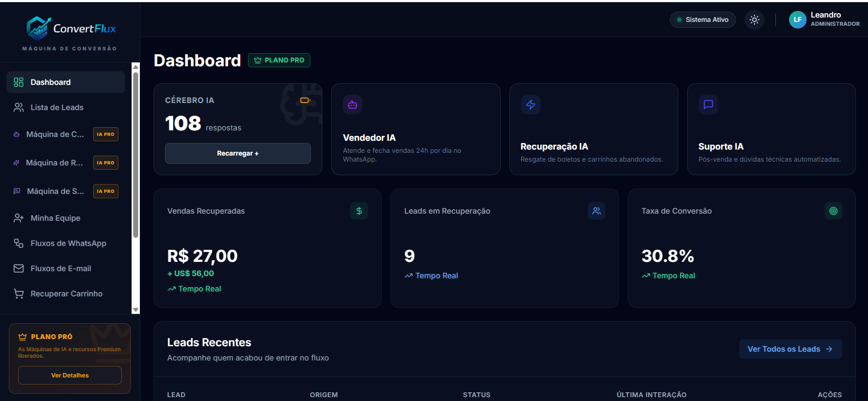Click the Dashboard grid icon in sidebar
The width and height of the screenshot is (868, 401).
pos(19,82)
